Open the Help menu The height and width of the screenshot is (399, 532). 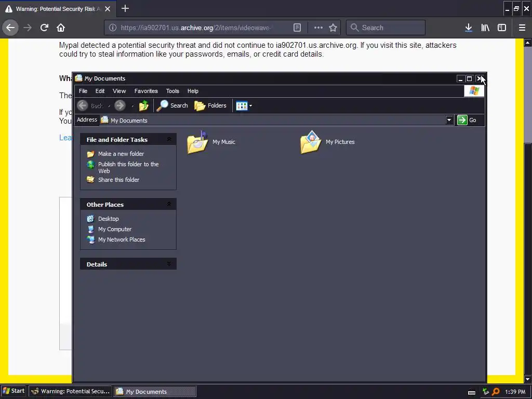tap(193, 91)
